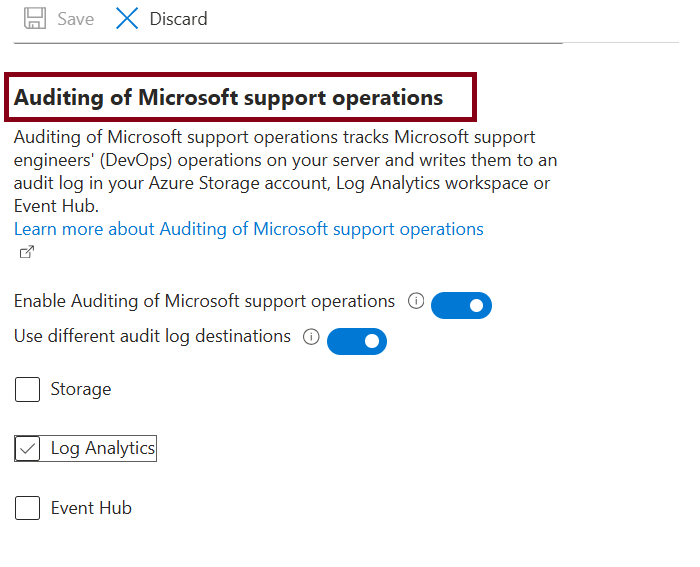Click the Use different audit log destinations label
The height and width of the screenshot is (567, 700).
pos(153,337)
